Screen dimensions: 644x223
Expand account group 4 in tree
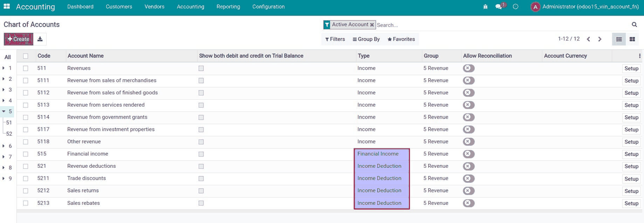(x=4, y=100)
